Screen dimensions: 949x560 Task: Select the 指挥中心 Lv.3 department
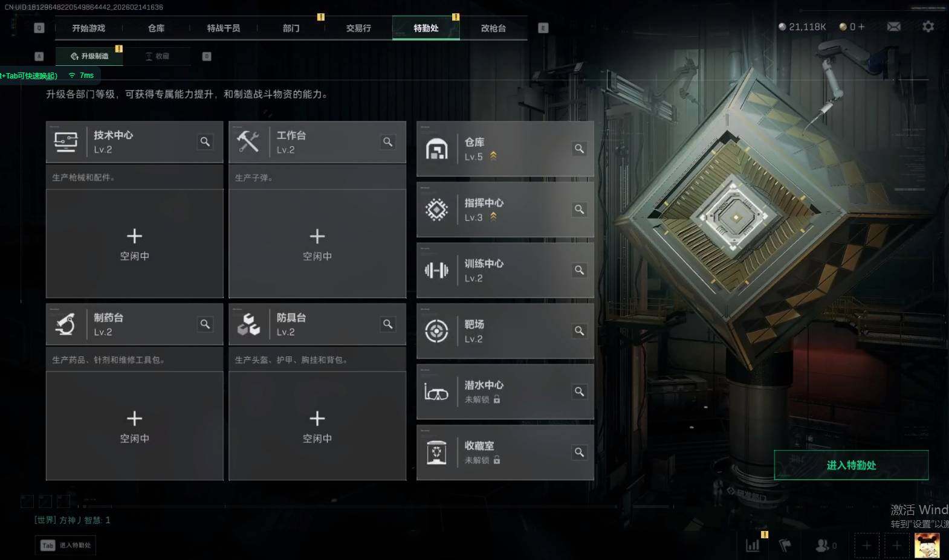point(505,210)
